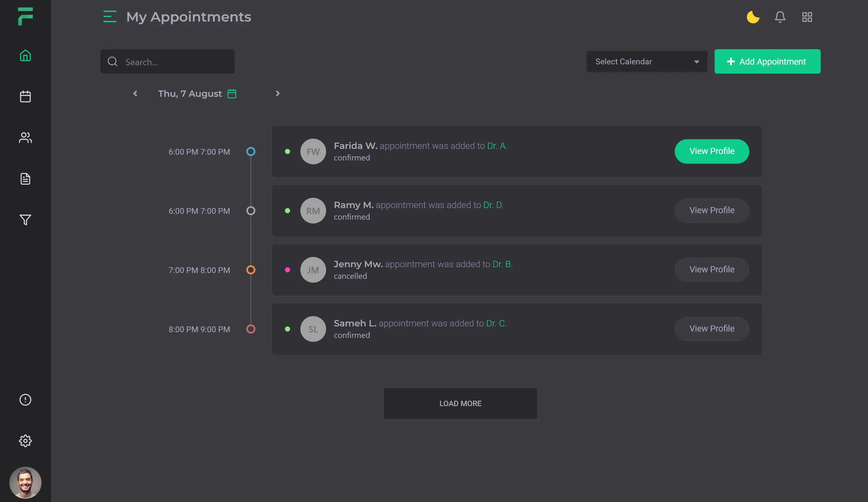Toggle dark mode moon icon
Viewport: 868px width, 502px height.
click(x=753, y=17)
